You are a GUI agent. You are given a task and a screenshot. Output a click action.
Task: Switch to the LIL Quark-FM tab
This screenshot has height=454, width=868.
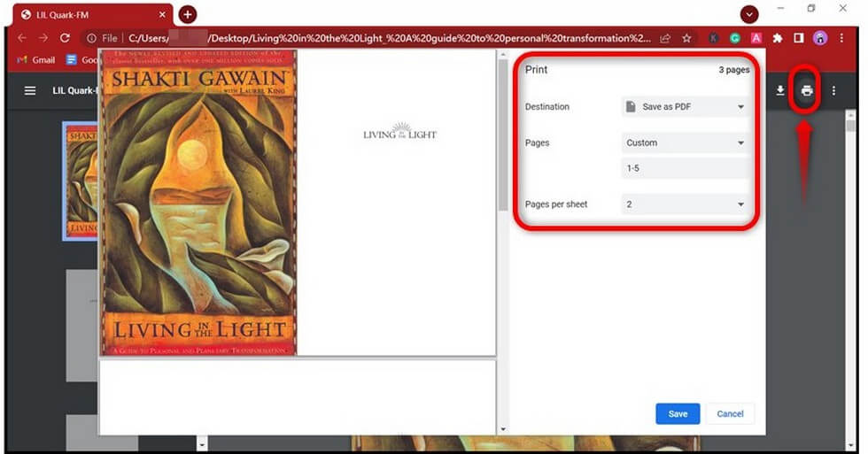(89, 14)
